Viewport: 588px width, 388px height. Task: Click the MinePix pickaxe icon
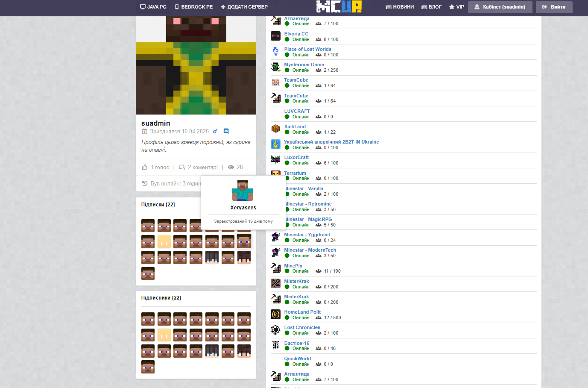click(x=275, y=268)
